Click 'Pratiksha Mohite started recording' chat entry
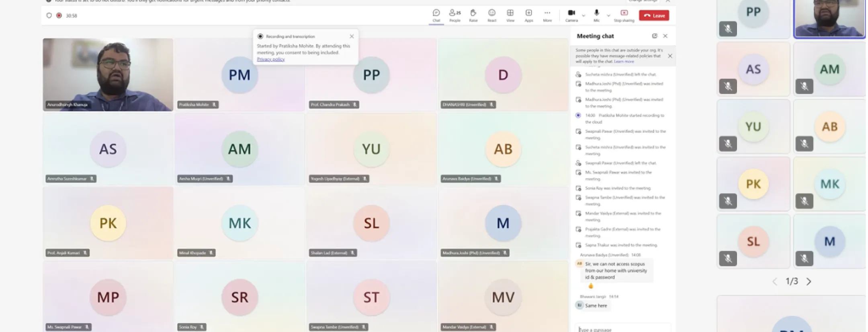Viewport: 868px width, 332px height. tap(624, 118)
